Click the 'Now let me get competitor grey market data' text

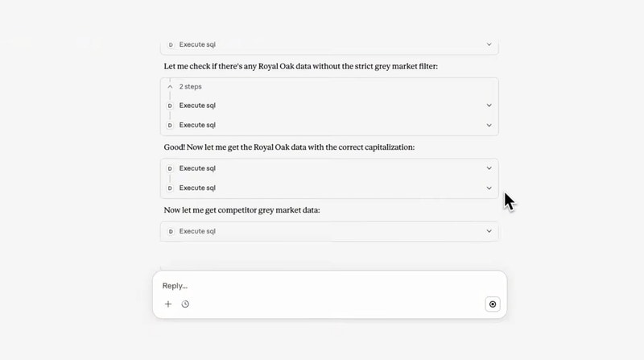pyautogui.click(x=242, y=210)
